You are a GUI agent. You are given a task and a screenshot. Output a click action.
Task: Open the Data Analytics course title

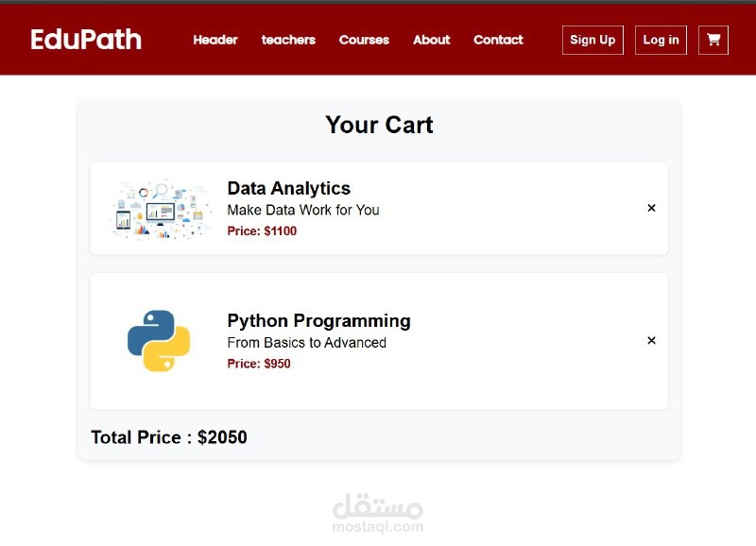(x=288, y=188)
